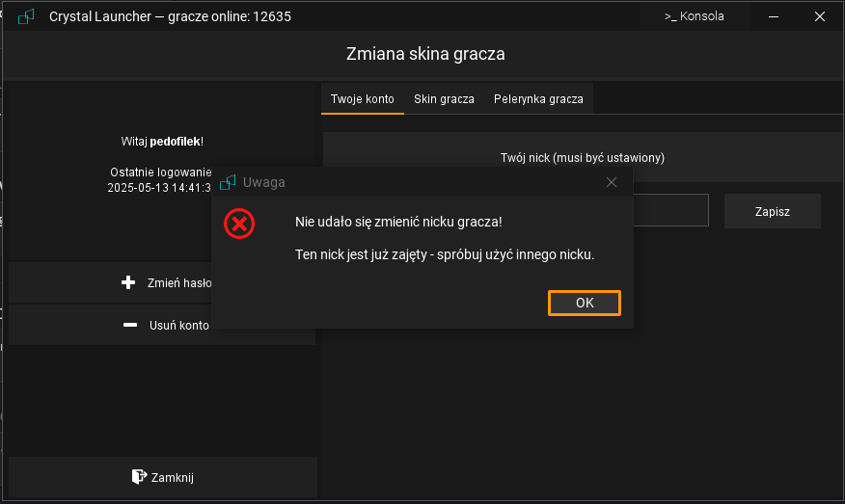Click the minus icon for Usuń konto

[x=129, y=326]
